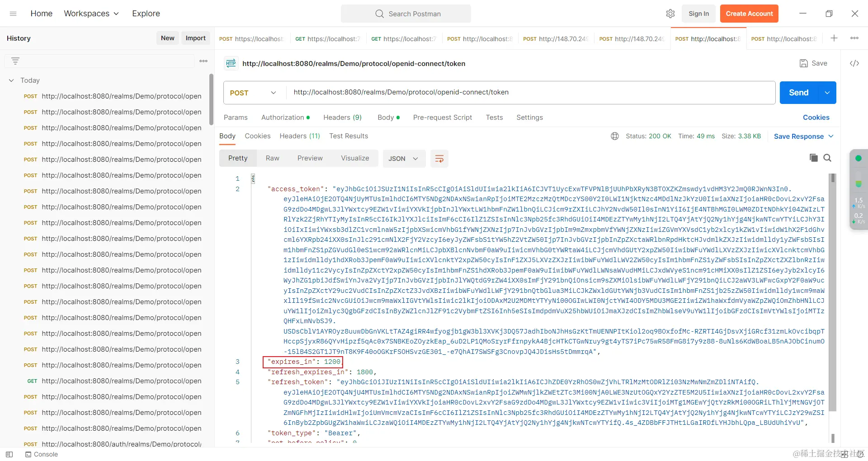This screenshot has height=461, width=868.
Task: Click the Sign In button
Action: tap(698, 14)
